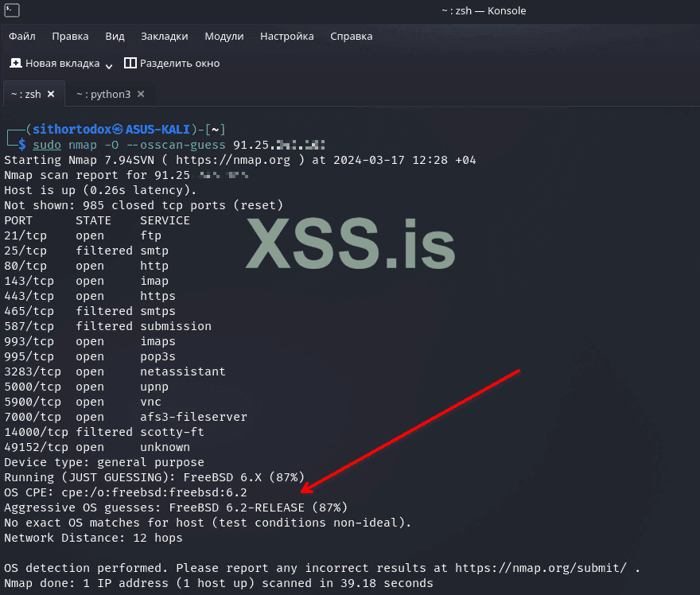Viewport: 700px width, 595px height.
Task: Click the afs3-fileserver service name
Action: (x=194, y=417)
